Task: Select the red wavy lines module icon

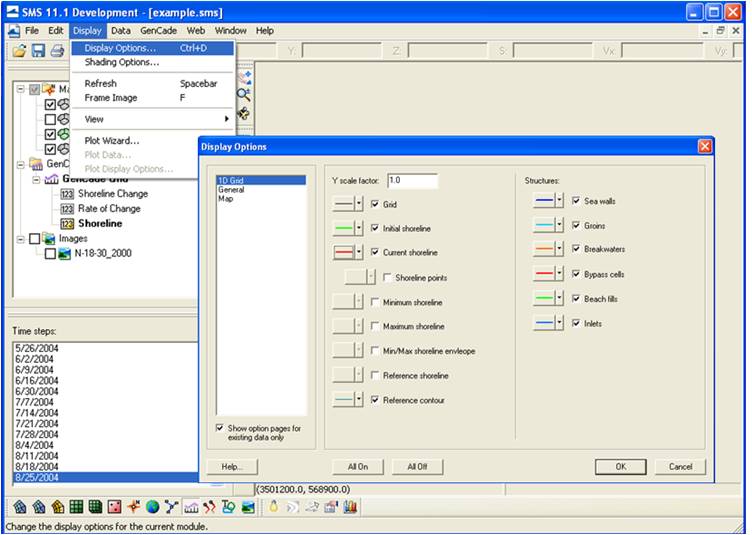Action: click(x=209, y=507)
